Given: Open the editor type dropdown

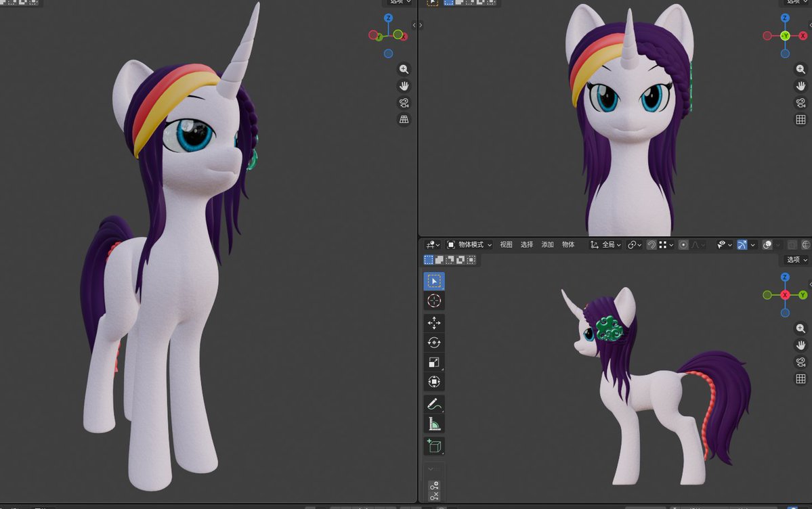Looking at the screenshot, I should pyautogui.click(x=432, y=245).
